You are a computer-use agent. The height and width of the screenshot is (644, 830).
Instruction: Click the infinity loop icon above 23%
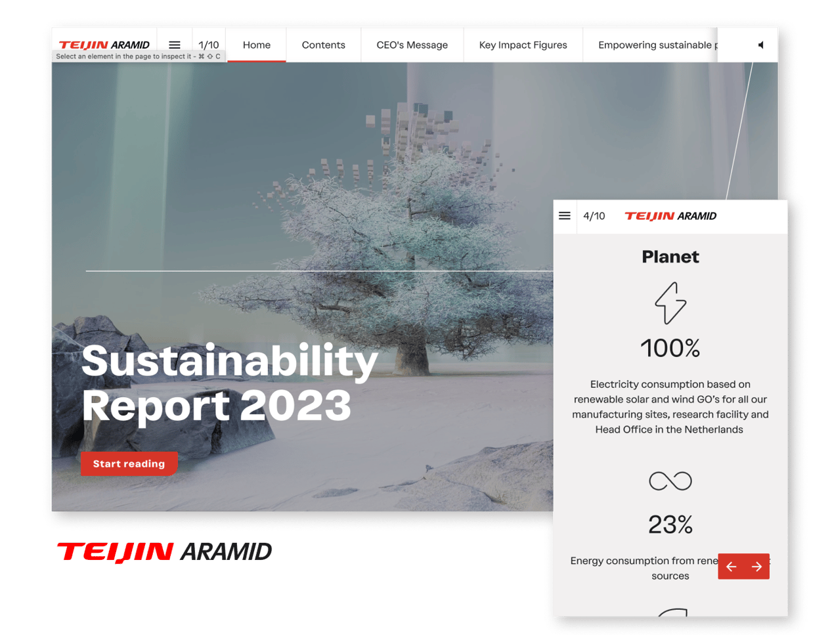(x=670, y=481)
